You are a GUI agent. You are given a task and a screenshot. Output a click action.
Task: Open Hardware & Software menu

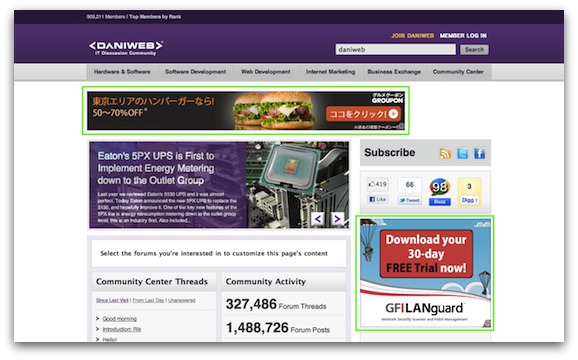tap(122, 72)
